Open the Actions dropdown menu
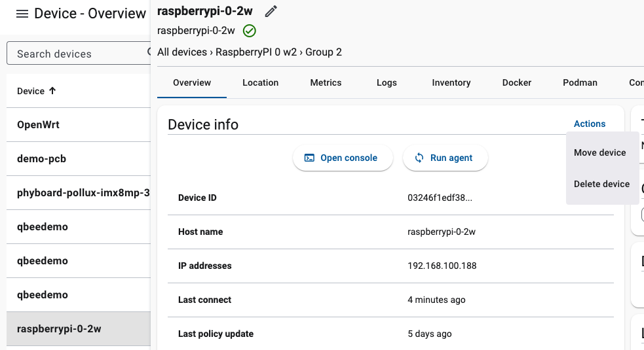This screenshot has height=350, width=644. click(589, 124)
